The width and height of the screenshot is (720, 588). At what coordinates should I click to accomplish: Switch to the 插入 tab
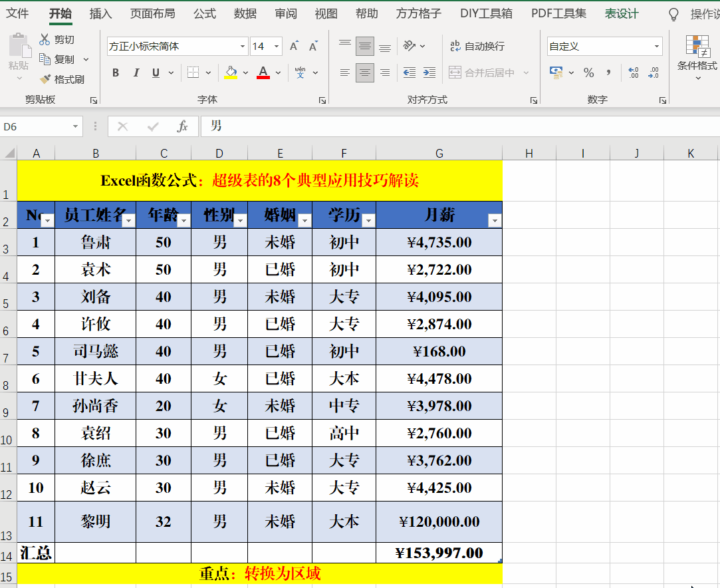pos(100,14)
